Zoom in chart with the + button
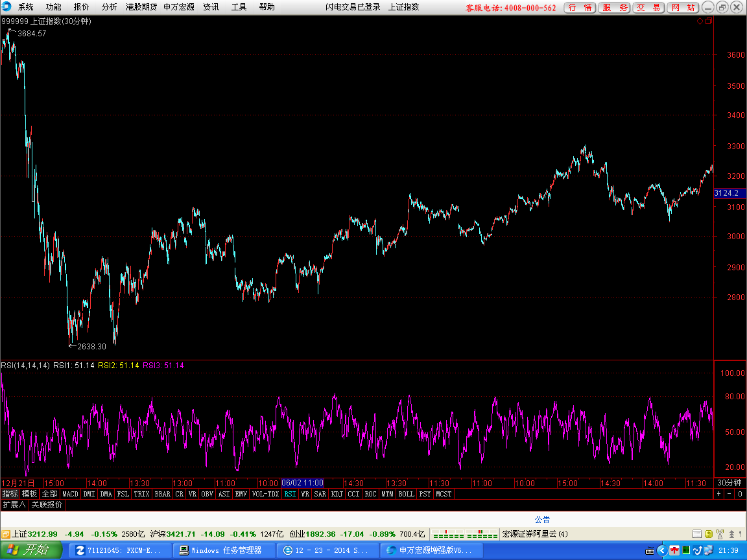 719,494
